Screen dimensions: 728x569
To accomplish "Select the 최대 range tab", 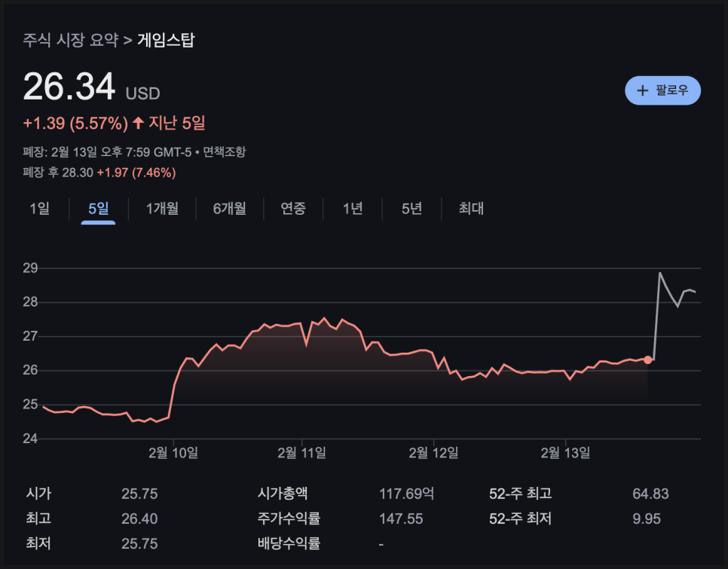I will point(471,209).
